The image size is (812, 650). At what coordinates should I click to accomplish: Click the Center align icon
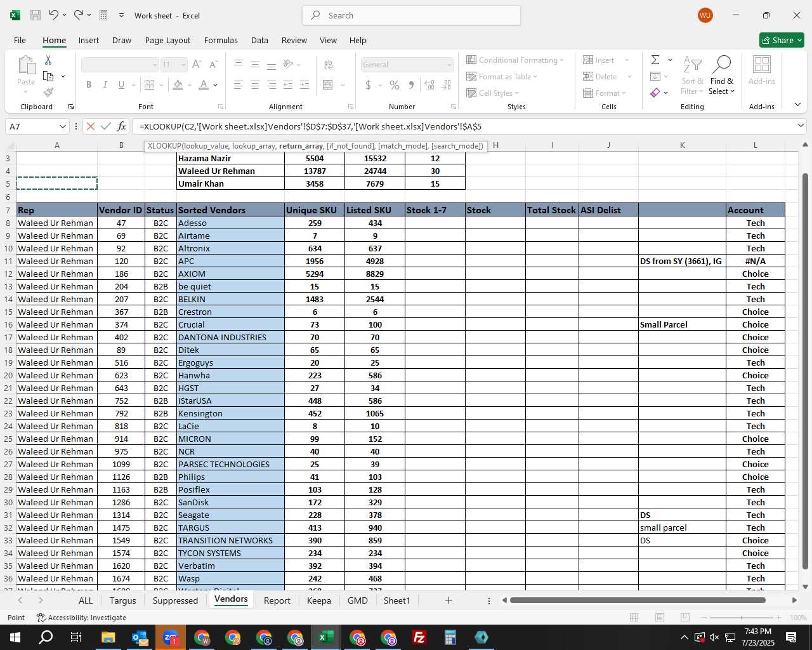(x=254, y=85)
